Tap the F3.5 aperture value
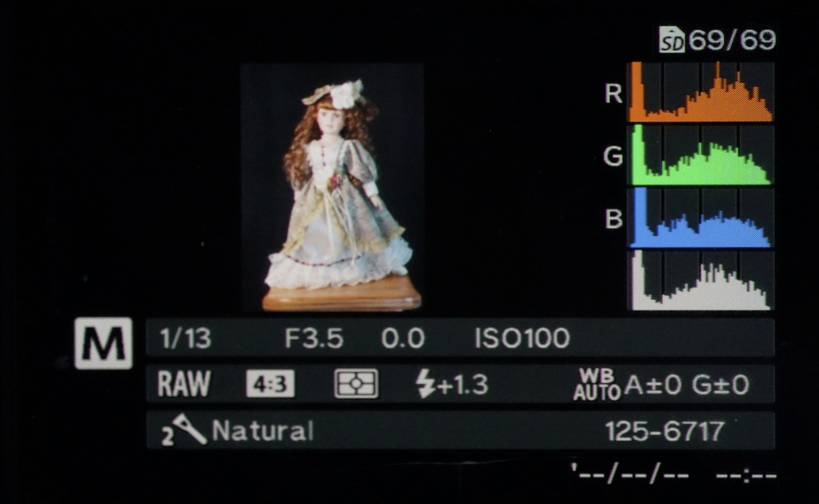Viewport: 819px width, 504px height. (314, 338)
